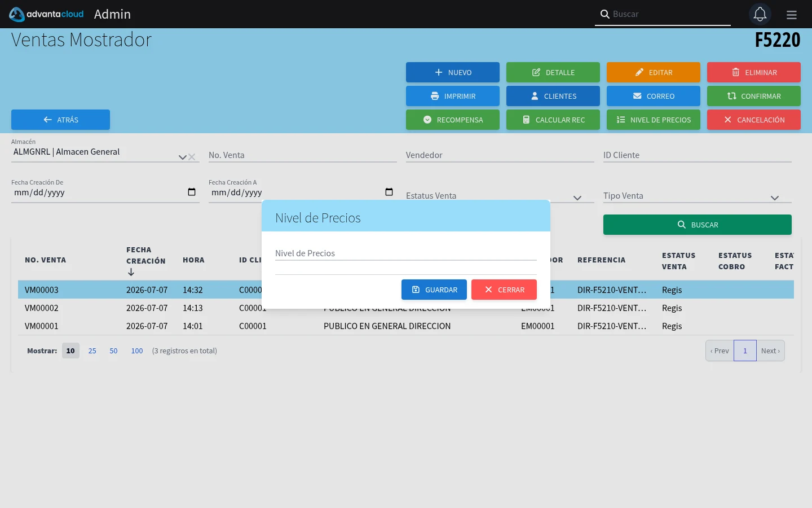Expand the Tipo Venta dropdown

(x=775, y=198)
